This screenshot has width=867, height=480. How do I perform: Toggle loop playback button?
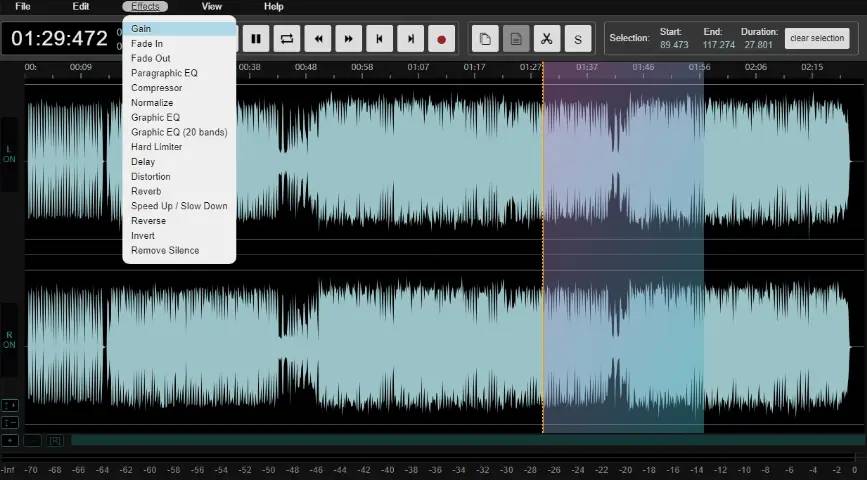coord(287,39)
